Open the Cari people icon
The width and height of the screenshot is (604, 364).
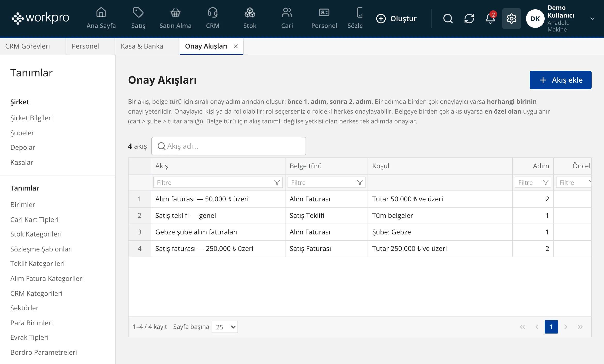coord(287,12)
